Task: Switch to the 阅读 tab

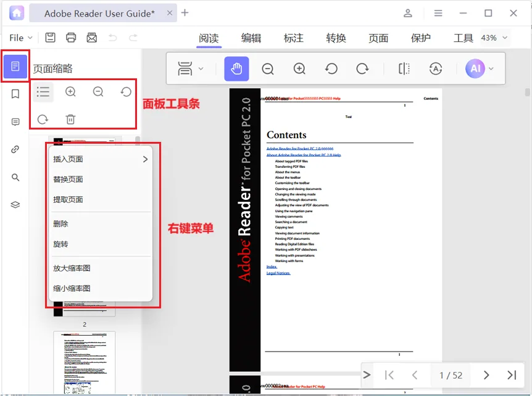Action: 209,38
